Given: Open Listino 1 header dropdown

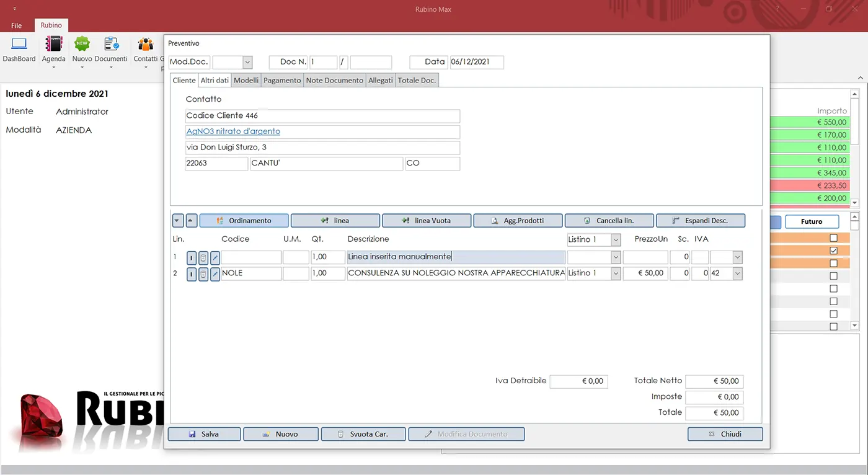Looking at the screenshot, I should 616,239.
